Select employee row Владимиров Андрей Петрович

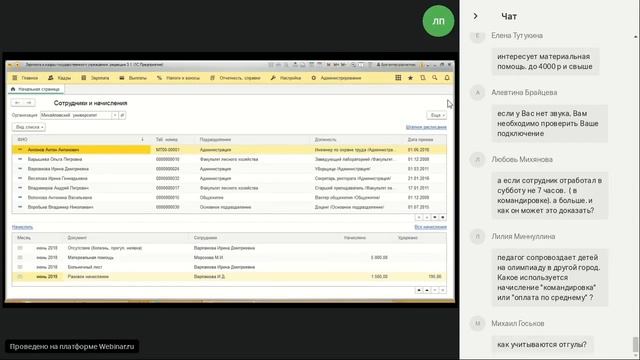pyautogui.click(x=229, y=188)
